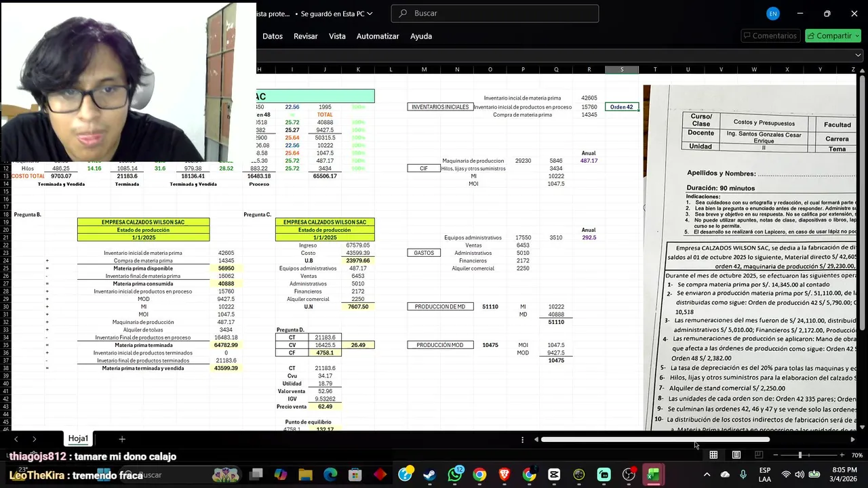This screenshot has width=868, height=488.
Task: Open the Datos ribbon tab
Action: pyautogui.click(x=273, y=36)
